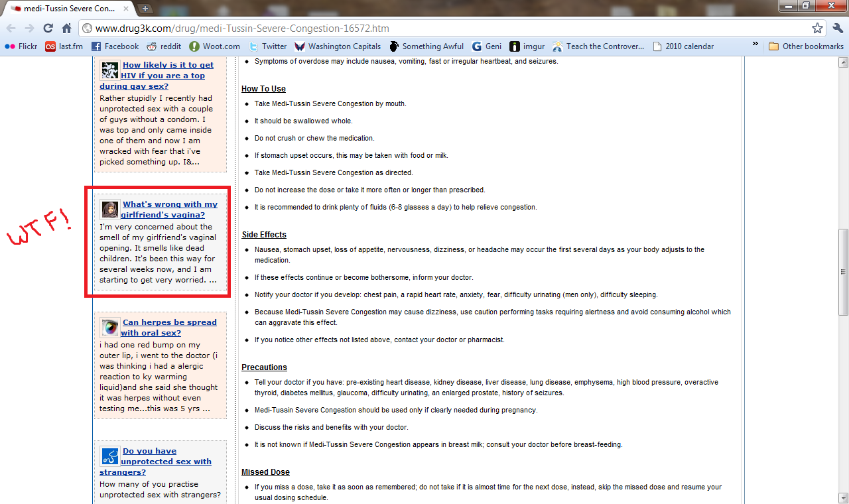Image resolution: width=849 pixels, height=504 pixels.
Task: Open the Flickr bookmark
Action: [21, 46]
